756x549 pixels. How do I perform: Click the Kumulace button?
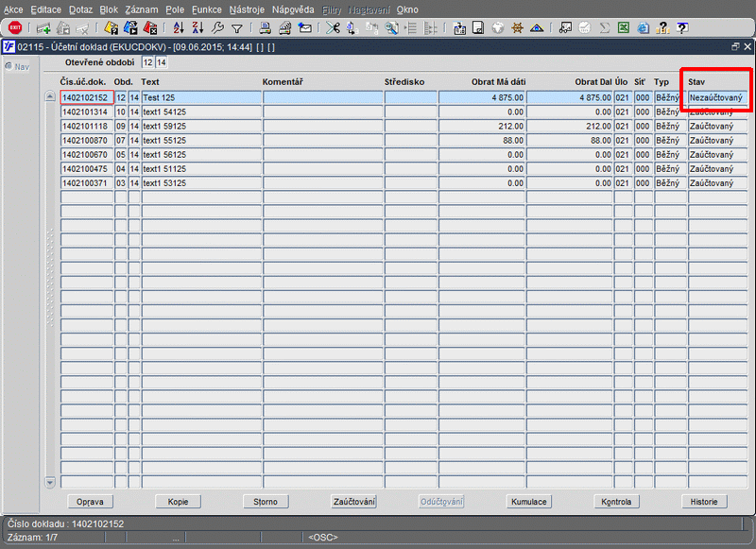click(x=529, y=502)
